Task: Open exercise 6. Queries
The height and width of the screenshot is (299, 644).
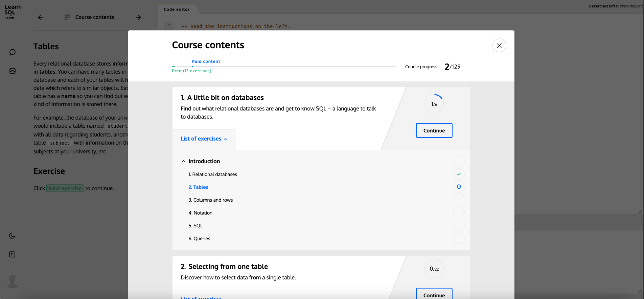Action: tap(199, 239)
